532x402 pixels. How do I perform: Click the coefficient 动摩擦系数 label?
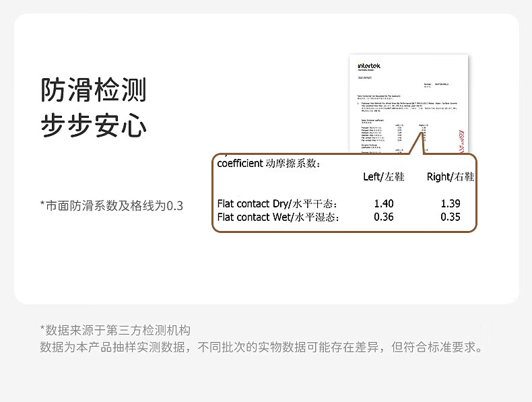pos(269,163)
